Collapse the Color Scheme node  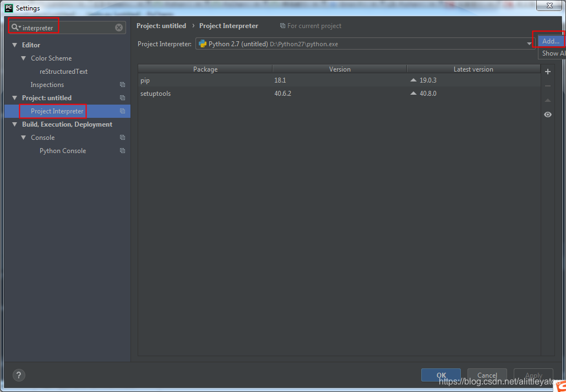click(24, 58)
